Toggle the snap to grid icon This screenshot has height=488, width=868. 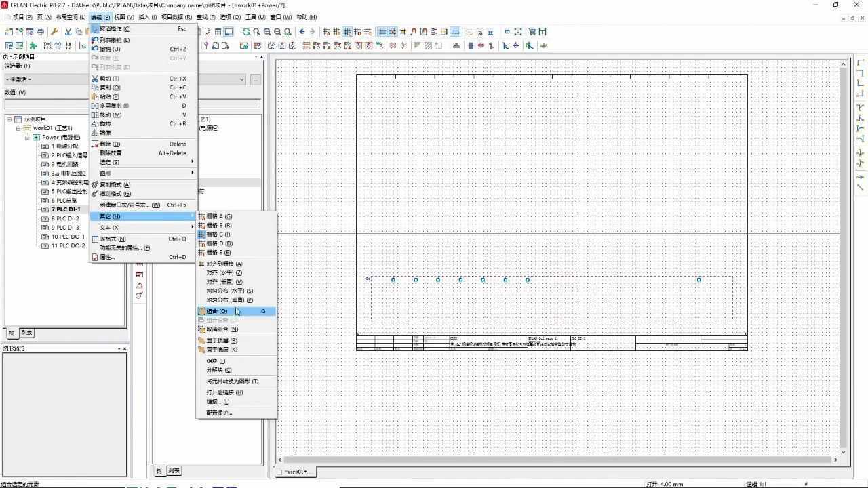point(393,31)
